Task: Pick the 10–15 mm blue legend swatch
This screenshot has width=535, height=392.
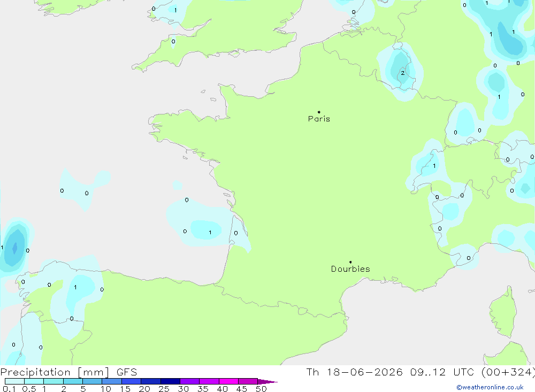Action: (112, 381)
